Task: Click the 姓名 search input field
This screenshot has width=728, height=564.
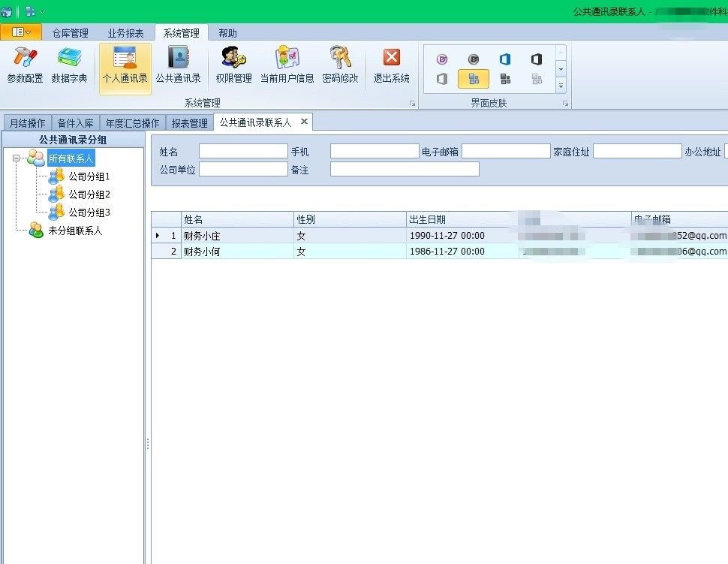Action: click(x=243, y=152)
